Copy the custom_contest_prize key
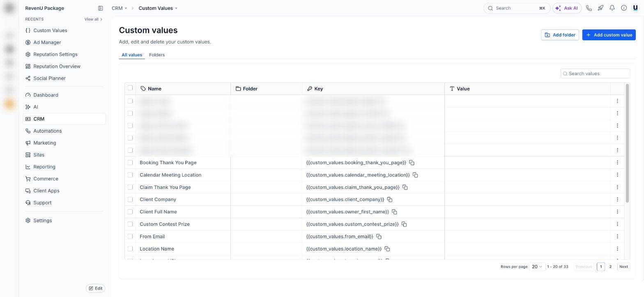This screenshot has width=644, height=297. click(x=404, y=224)
